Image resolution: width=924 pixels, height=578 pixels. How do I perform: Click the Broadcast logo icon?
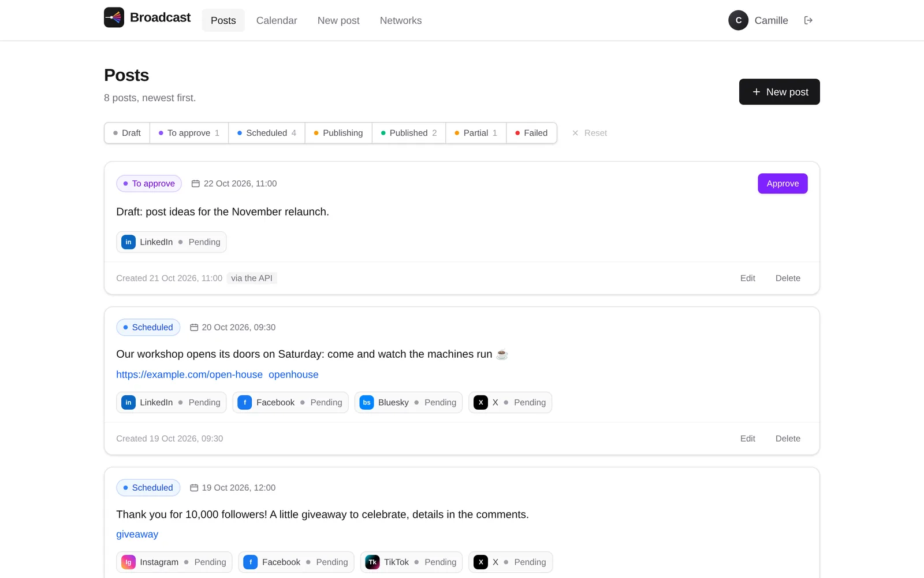tap(114, 17)
